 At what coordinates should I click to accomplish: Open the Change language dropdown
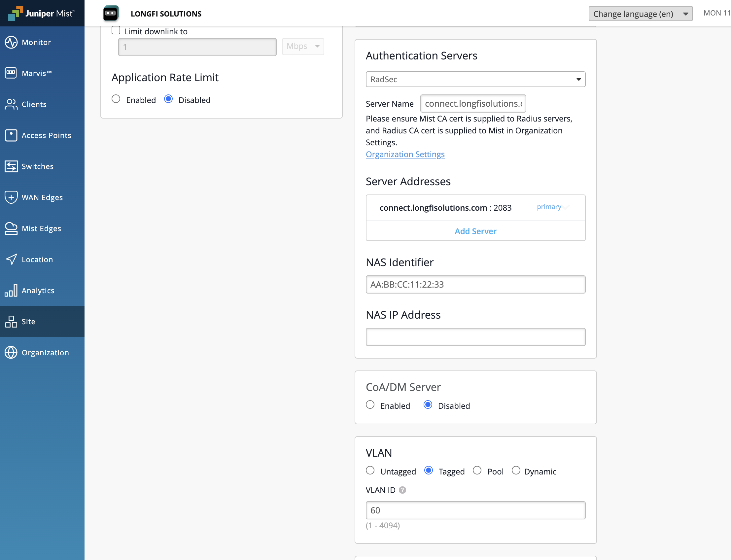click(640, 14)
